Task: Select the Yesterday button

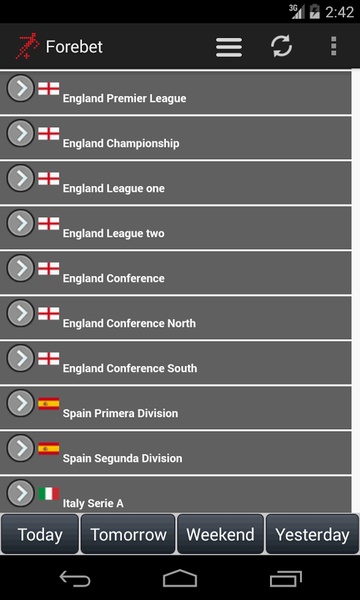Action: [313, 534]
